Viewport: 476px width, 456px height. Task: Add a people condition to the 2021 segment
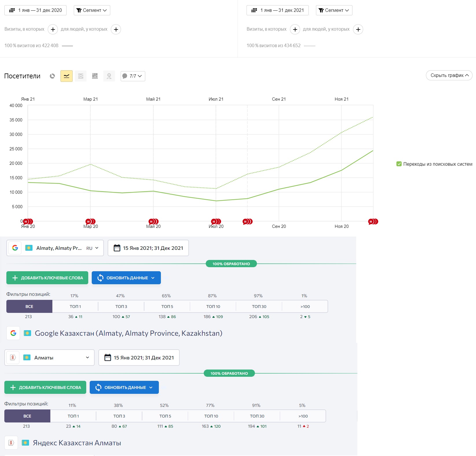(358, 29)
